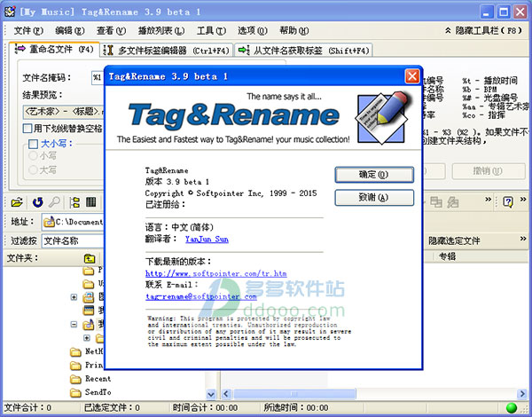
Task: Expand overflow chevron beside 隐藏选定文件
Action: pyautogui.click(x=523, y=239)
